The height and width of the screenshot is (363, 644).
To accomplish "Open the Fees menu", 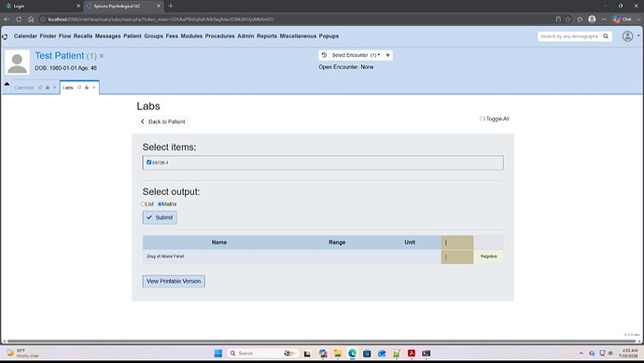I will pyautogui.click(x=172, y=36).
